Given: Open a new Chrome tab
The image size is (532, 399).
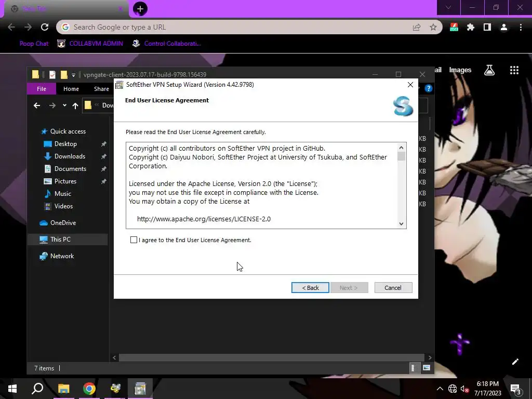Looking at the screenshot, I should pyautogui.click(x=140, y=9).
